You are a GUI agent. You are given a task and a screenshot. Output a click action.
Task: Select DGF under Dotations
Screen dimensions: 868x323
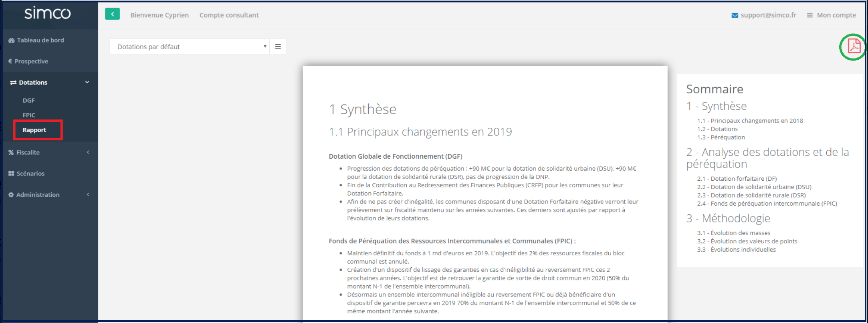coord(28,101)
